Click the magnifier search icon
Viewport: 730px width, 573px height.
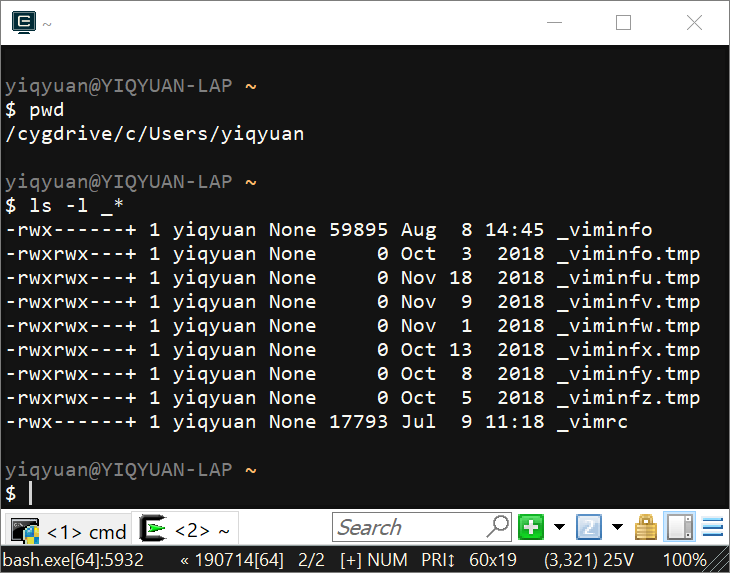click(498, 527)
